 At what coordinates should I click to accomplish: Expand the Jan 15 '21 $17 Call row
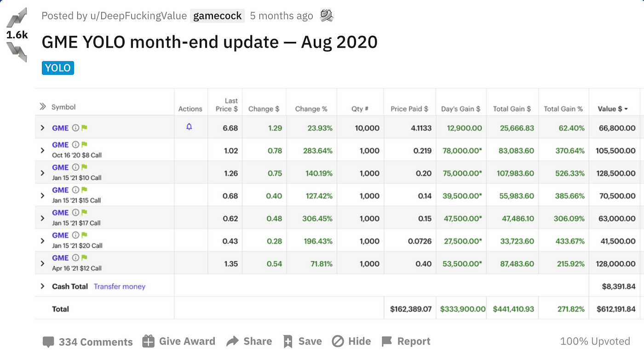point(43,218)
